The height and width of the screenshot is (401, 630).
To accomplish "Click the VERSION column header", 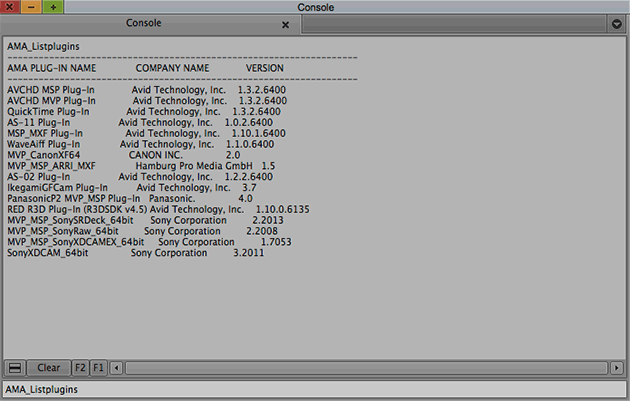I will (265, 68).
